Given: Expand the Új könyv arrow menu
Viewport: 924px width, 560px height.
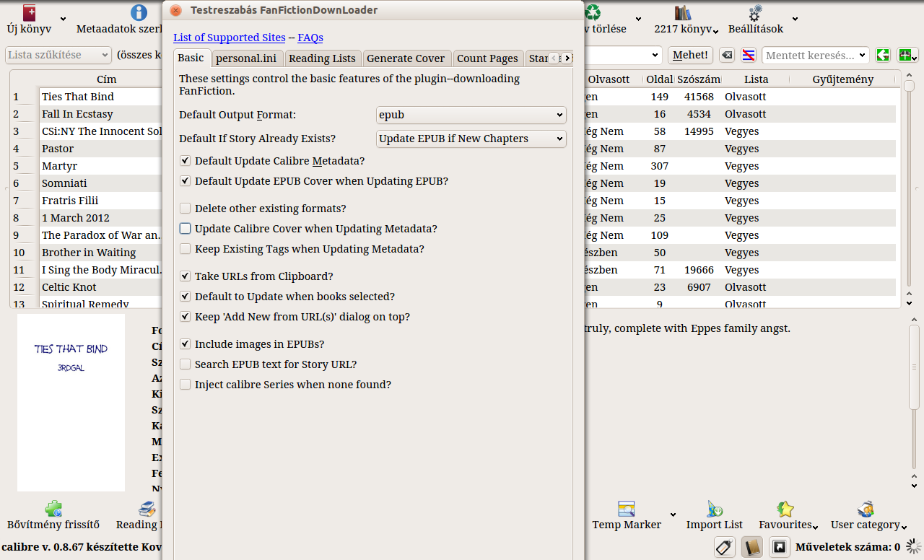Looking at the screenshot, I should 64,19.
